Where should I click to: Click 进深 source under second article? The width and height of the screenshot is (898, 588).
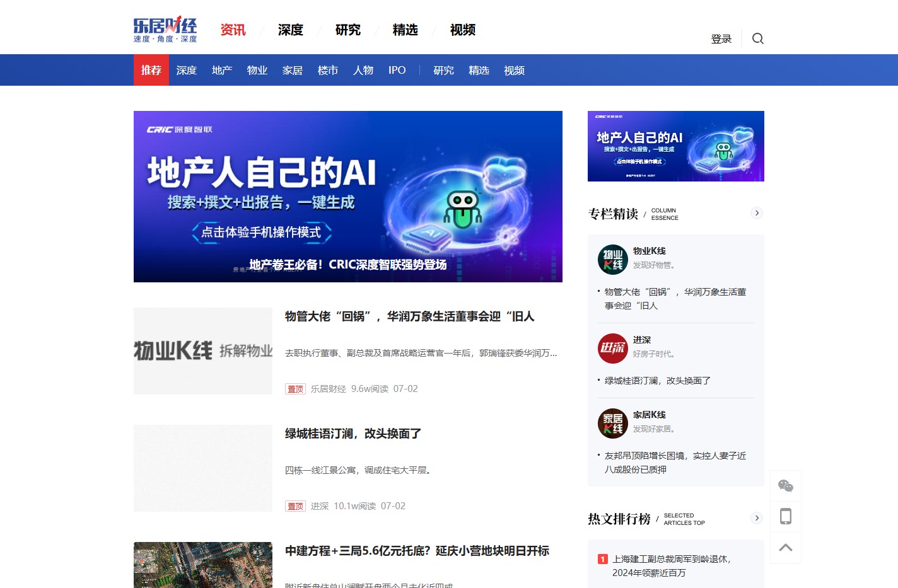(320, 506)
